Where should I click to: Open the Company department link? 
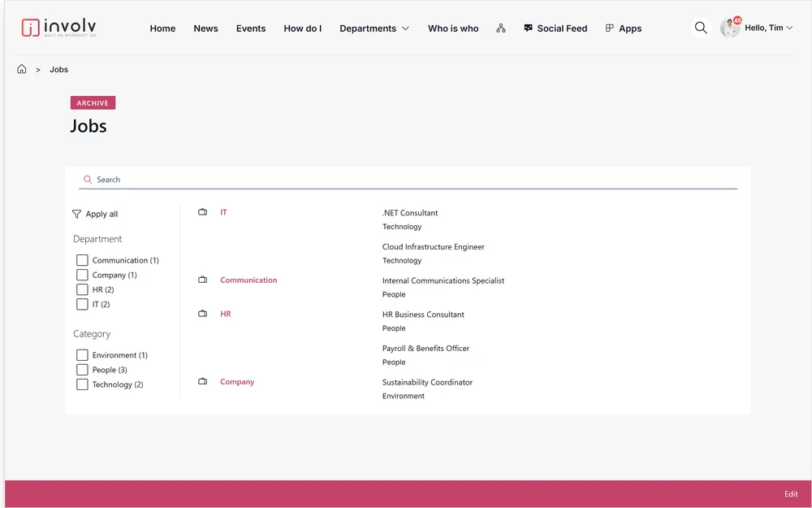tap(237, 381)
